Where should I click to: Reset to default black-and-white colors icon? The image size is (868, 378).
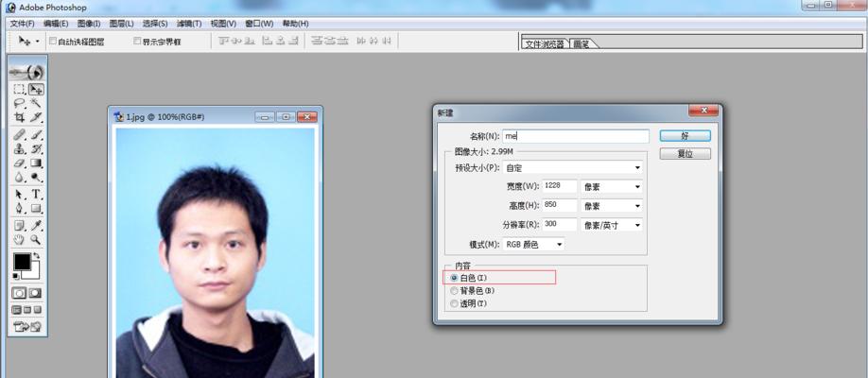(x=16, y=276)
